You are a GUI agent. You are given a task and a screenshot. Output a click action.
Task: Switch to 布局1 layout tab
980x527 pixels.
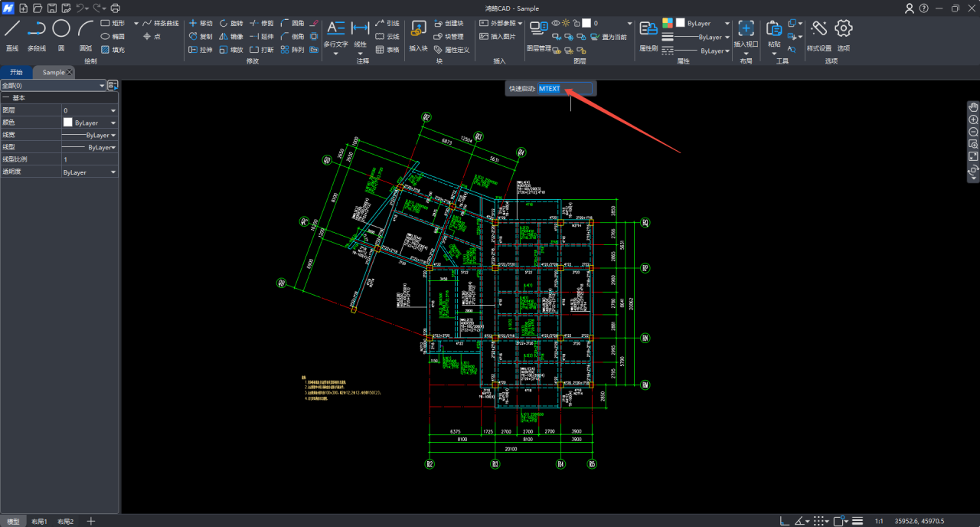pos(39,521)
